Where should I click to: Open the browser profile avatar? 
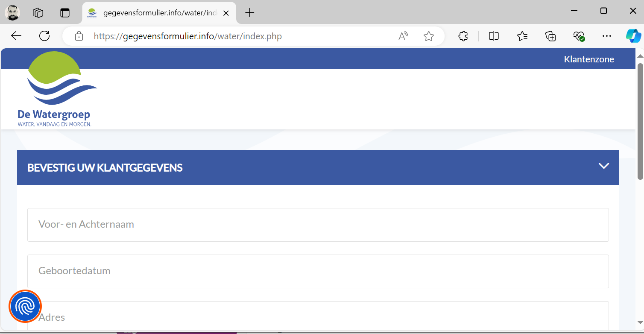pyautogui.click(x=12, y=12)
